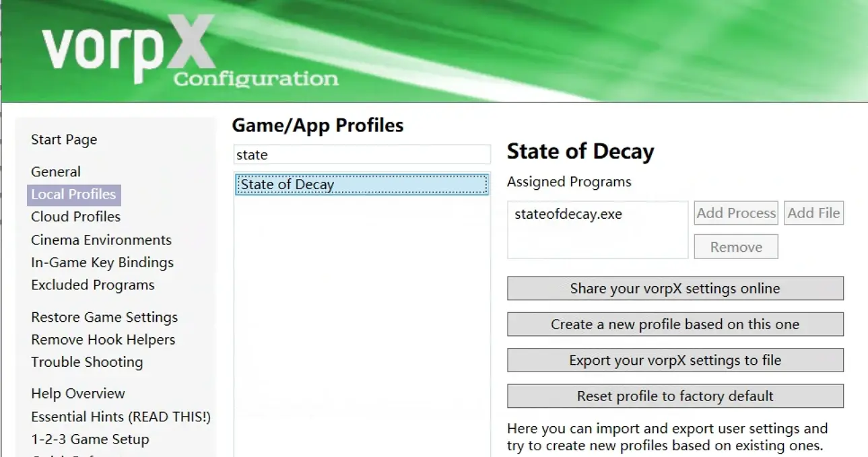Click Reset profile to factory default
The image size is (868, 457).
click(x=675, y=396)
